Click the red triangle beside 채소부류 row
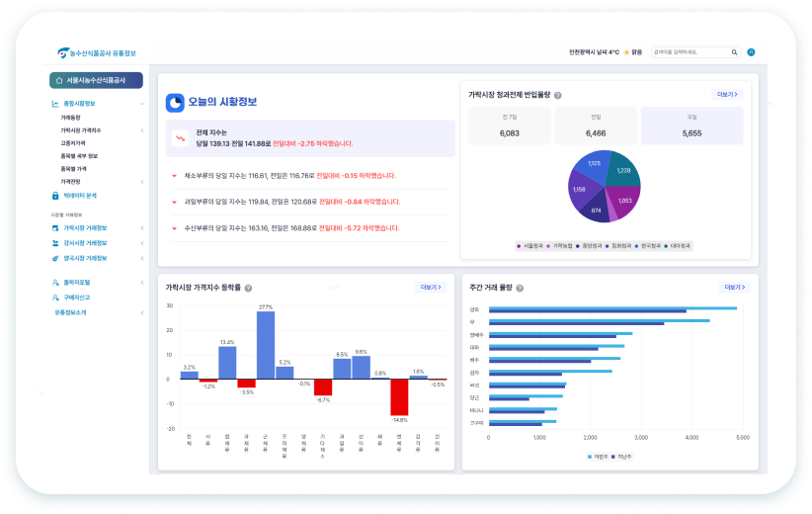Image resolution: width=812 pixels, height=514 pixels. (x=175, y=176)
